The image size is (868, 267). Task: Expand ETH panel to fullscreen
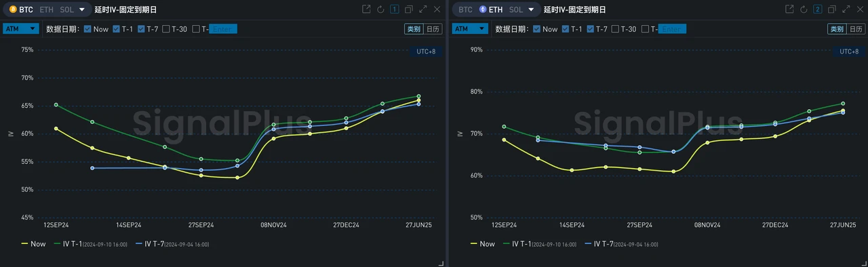tap(846, 9)
